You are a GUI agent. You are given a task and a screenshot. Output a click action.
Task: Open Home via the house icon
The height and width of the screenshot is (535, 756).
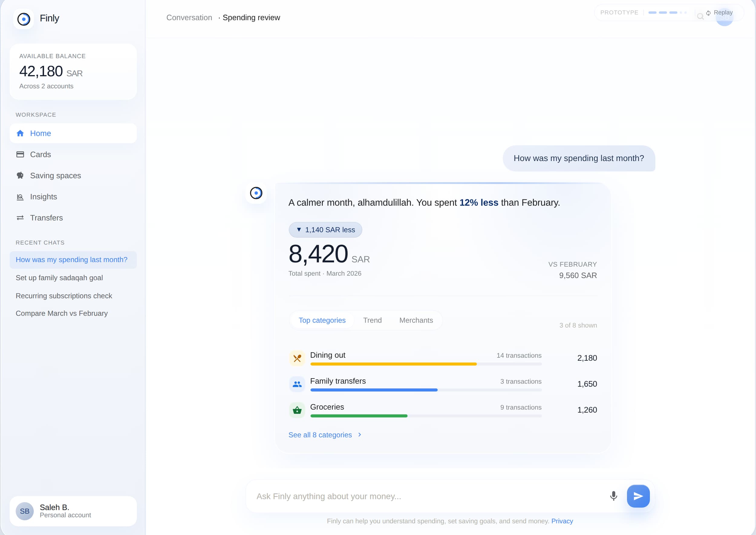click(20, 133)
